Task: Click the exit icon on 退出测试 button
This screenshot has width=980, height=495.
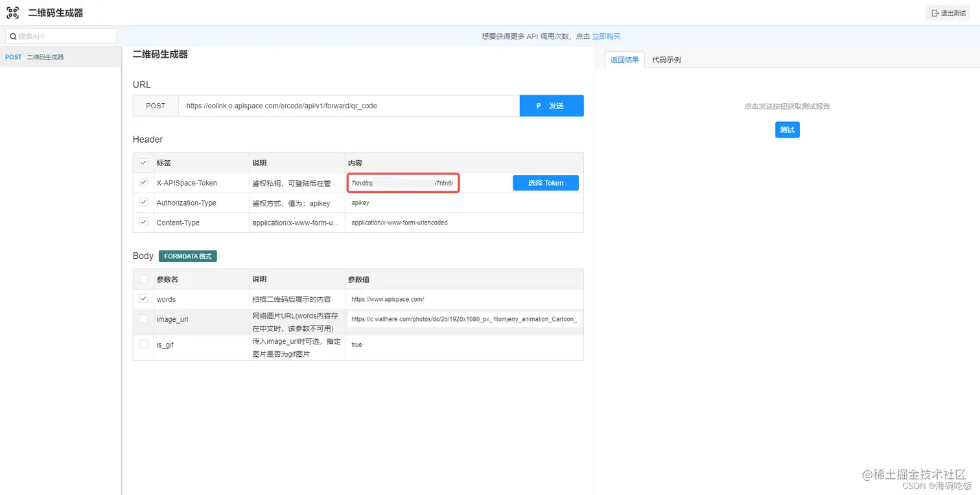Action: [x=933, y=12]
